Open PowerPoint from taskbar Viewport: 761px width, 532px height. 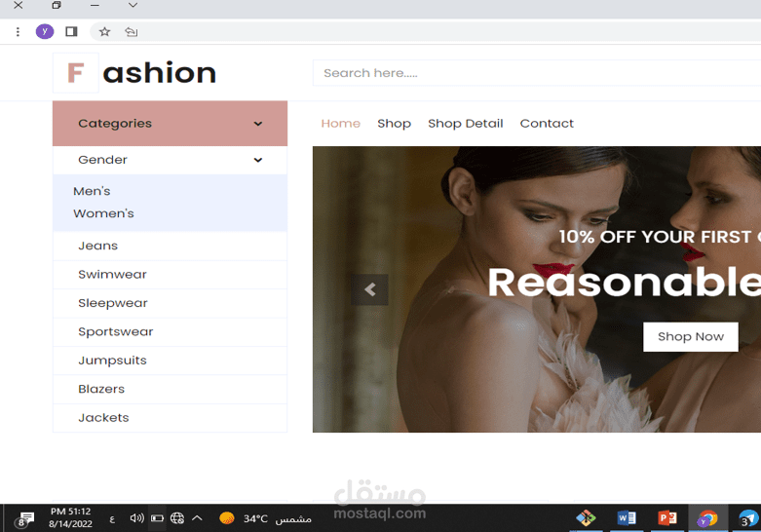click(x=667, y=518)
